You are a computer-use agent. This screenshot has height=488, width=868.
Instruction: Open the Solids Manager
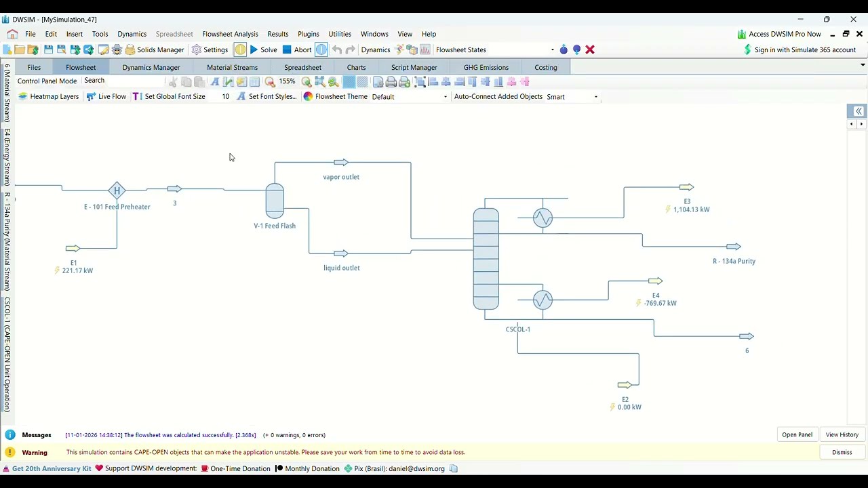(x=155, y=49)
